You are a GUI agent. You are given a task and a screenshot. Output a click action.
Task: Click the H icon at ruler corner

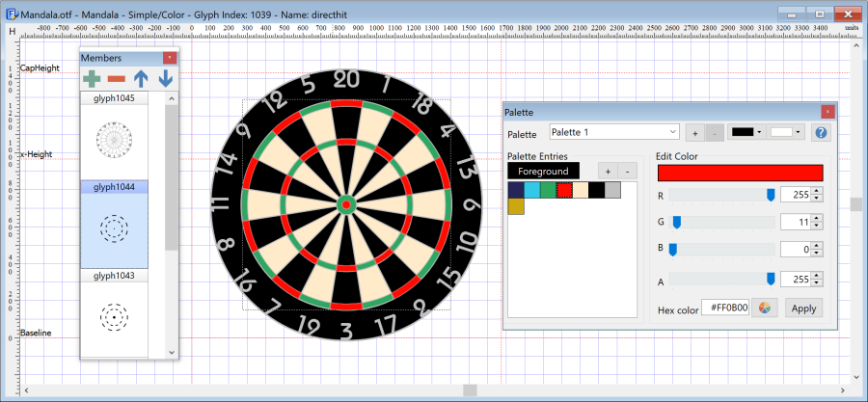[12, 32]
